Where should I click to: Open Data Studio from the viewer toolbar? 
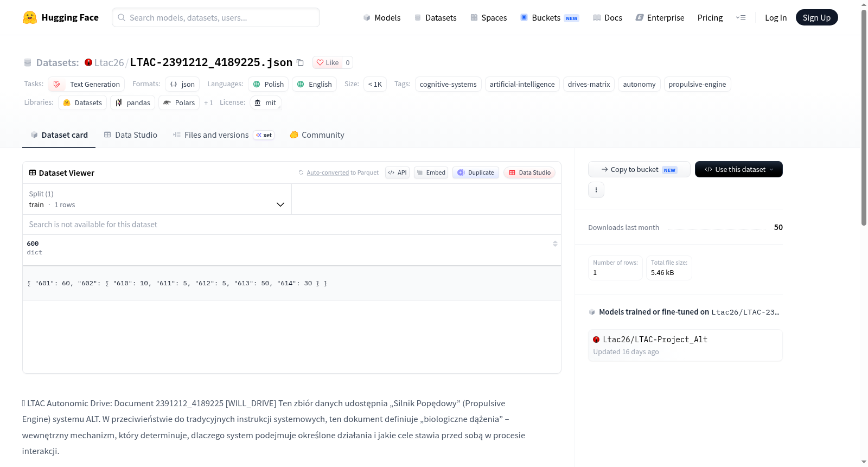coord(529,172)
